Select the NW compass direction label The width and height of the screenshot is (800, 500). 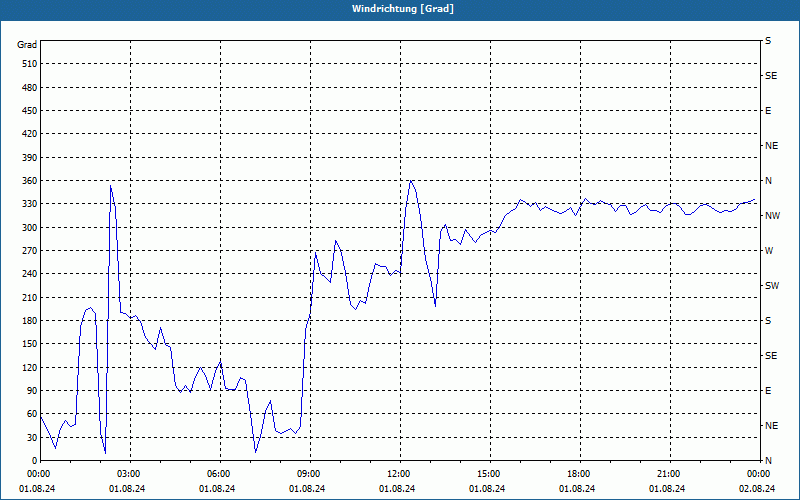(772, 216)
